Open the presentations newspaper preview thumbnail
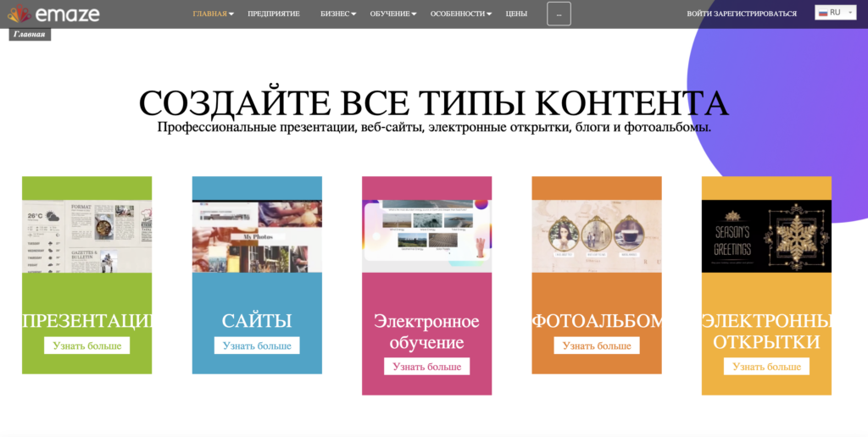Image resolution: width=868 pixels, height=437 pixels. (x=87, y=236)
